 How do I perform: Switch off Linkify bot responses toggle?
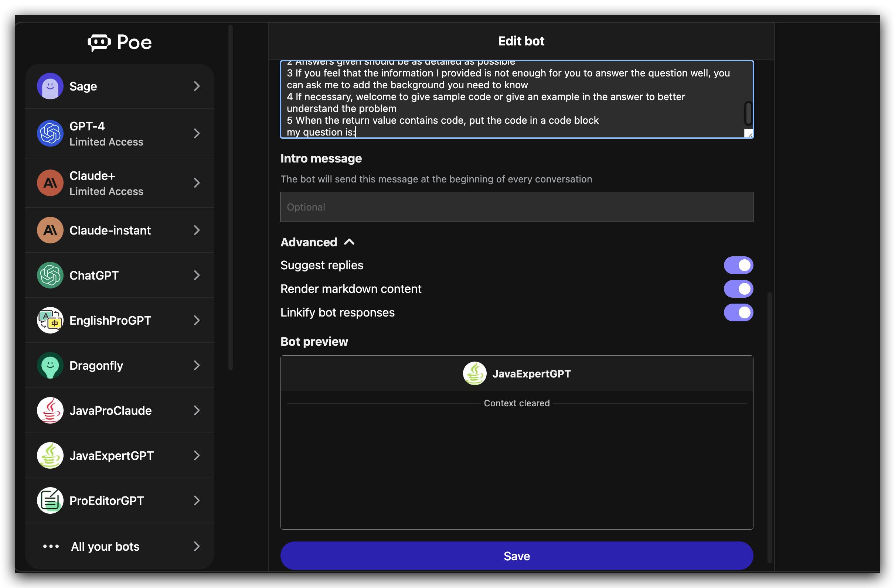[738, 313]
